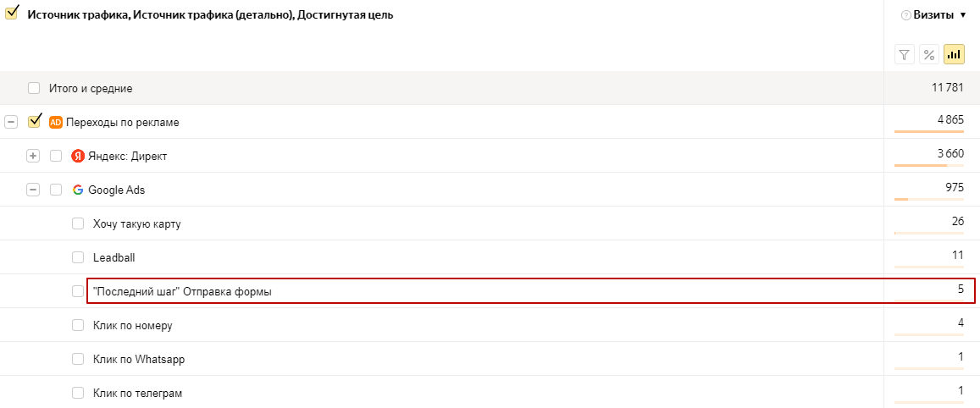Screen dimensions: 980x408
Task: Check the Итого и средние checkbox
Action: (x=34, y=88)
